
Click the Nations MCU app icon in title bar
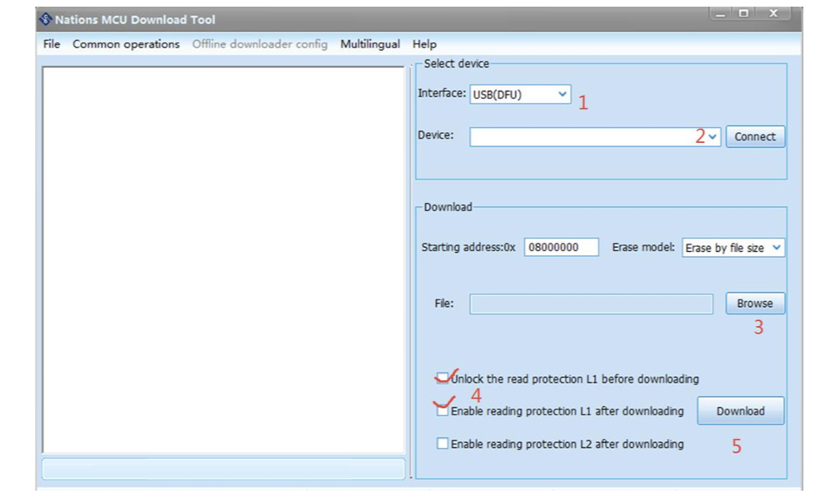46,19
